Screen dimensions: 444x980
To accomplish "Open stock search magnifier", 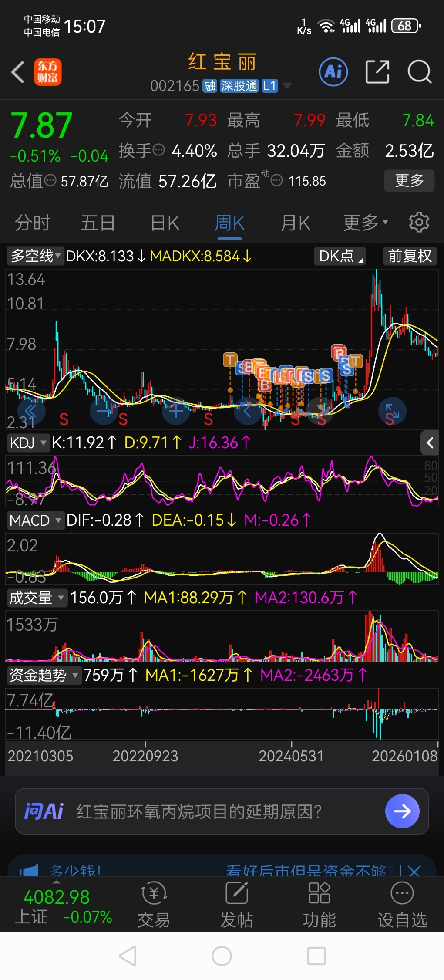I will 419,72.
